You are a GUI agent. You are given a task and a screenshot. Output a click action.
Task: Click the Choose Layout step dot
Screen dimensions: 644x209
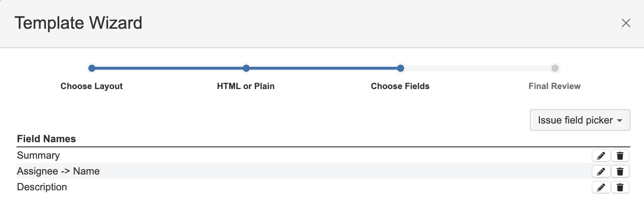[x=92, y=68]
